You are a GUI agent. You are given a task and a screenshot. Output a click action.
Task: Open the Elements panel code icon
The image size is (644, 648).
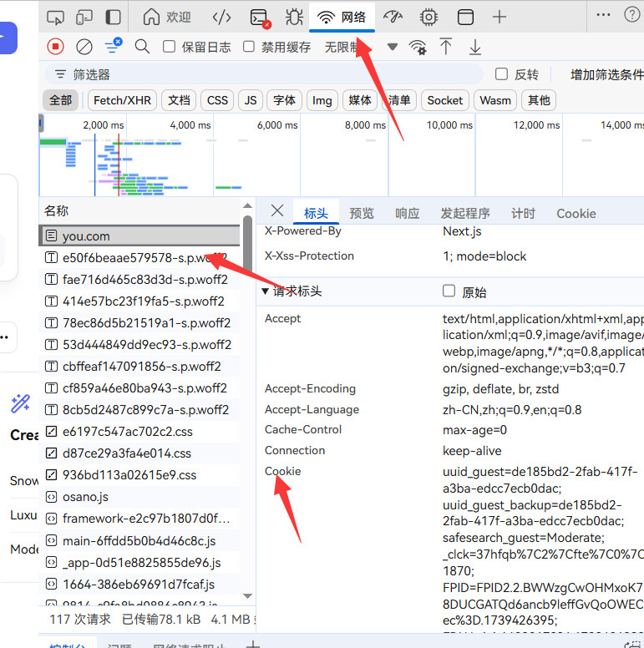[x=221, y=17]
